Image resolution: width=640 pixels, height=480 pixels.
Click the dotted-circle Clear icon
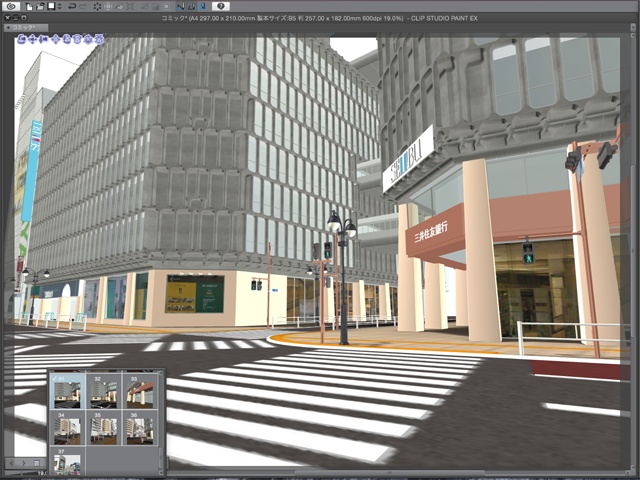pyautogui.click(x=97, y=7)
